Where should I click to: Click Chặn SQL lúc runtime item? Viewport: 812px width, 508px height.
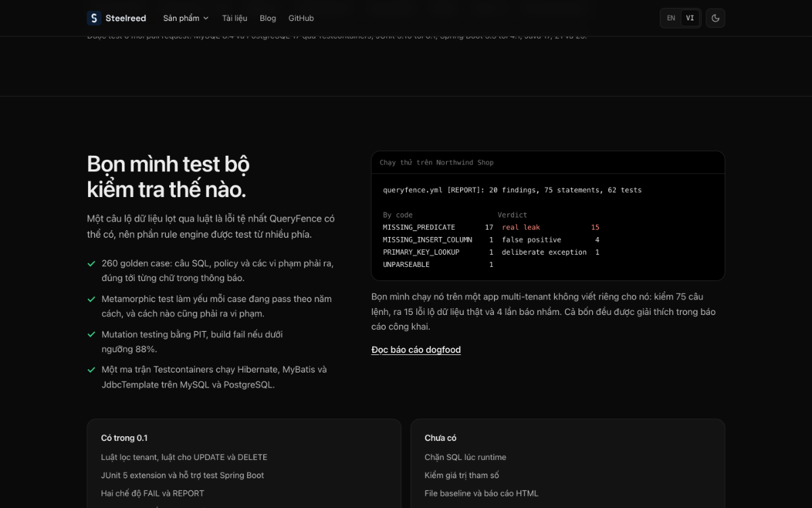pyautogui.click(x=466, y=457)
